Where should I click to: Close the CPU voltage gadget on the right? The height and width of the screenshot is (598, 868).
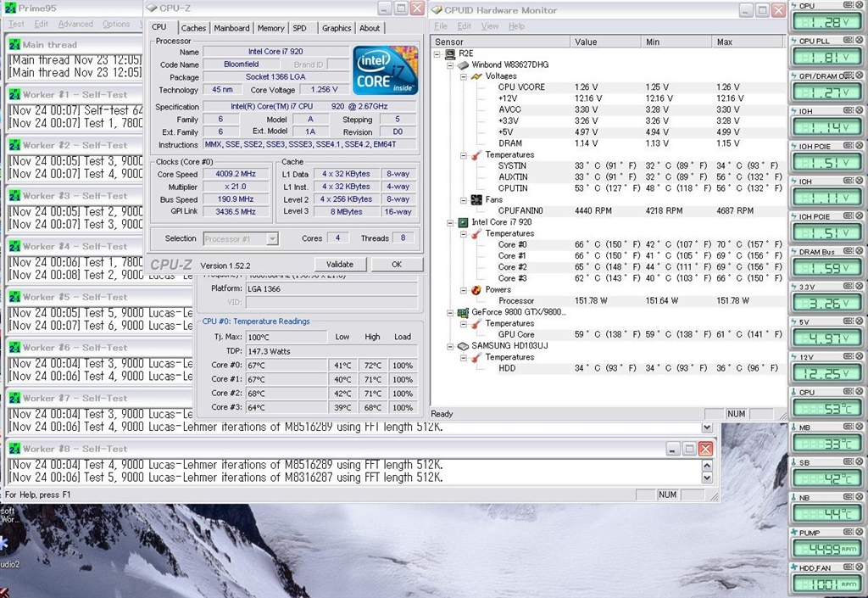[857, 5]
